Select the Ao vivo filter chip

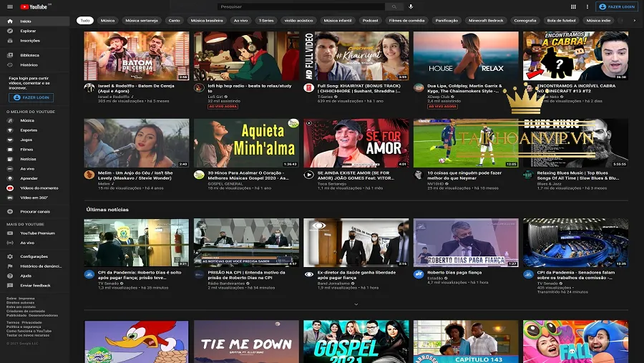[240, 20]
